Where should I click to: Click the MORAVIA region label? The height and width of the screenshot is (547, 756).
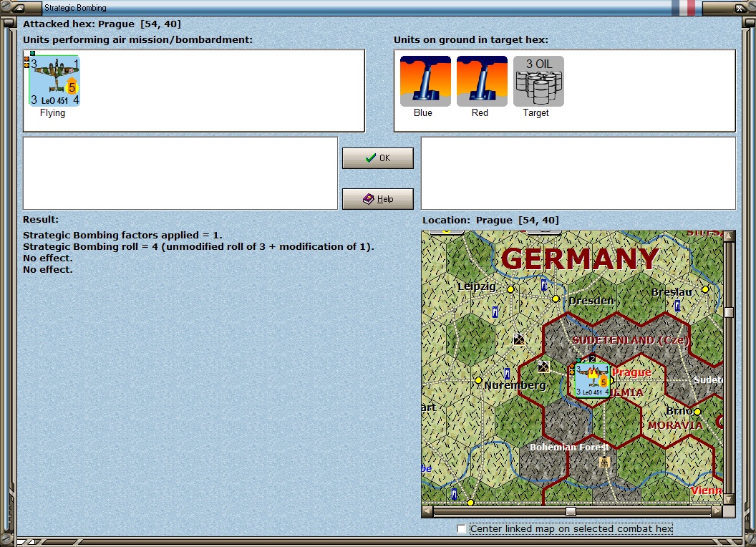point(675,425)
